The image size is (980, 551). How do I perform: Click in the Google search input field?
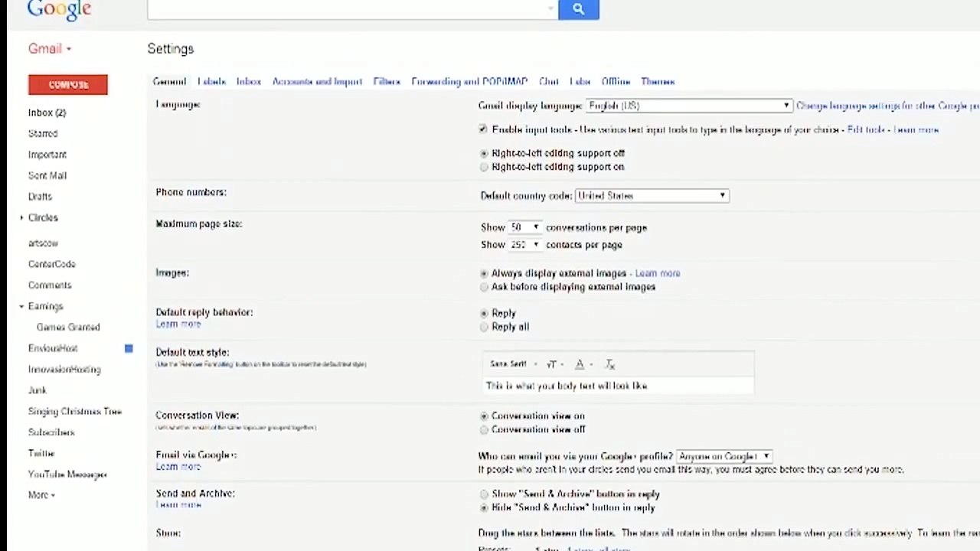[x=352, y=9]
